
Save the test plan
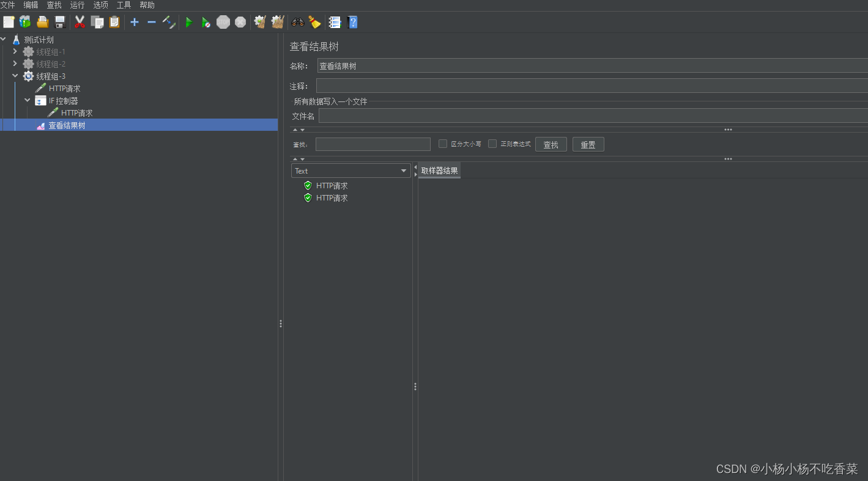point(60,23)
